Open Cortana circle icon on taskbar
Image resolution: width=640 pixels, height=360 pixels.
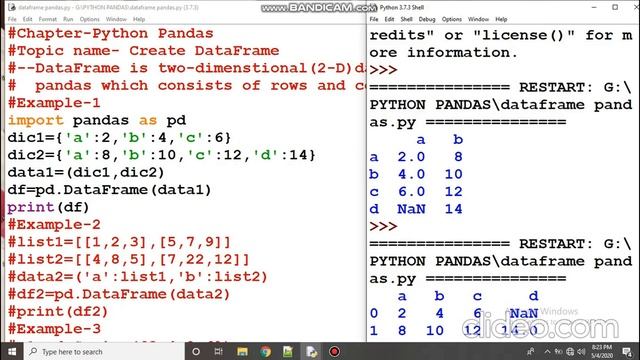196,351
